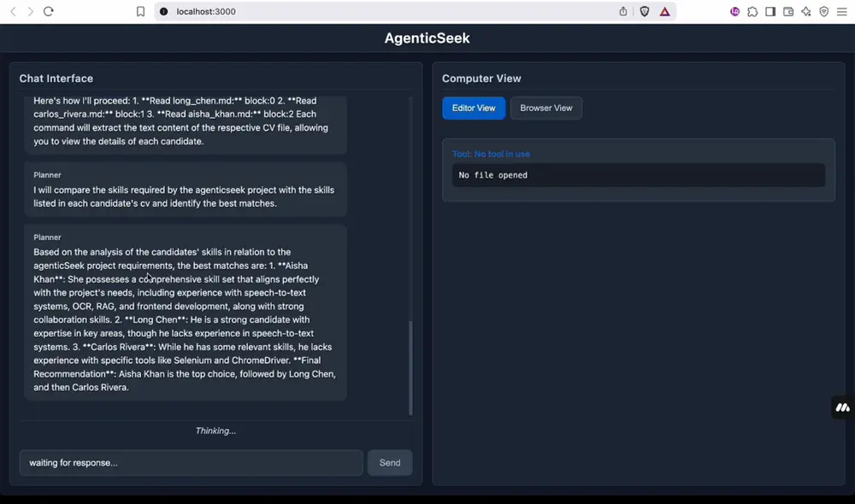Click the page reload icon
Screen dimensions: 855x504
tap(50, 11)
